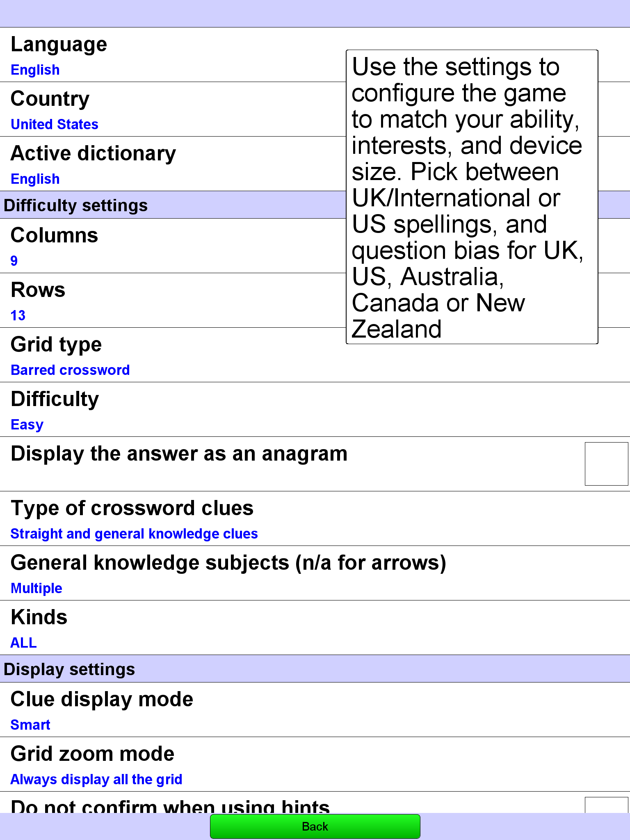Screen dimensions: 630x840
Task: Click the Always display all the grid value
Action: click(x=96, y=780)
